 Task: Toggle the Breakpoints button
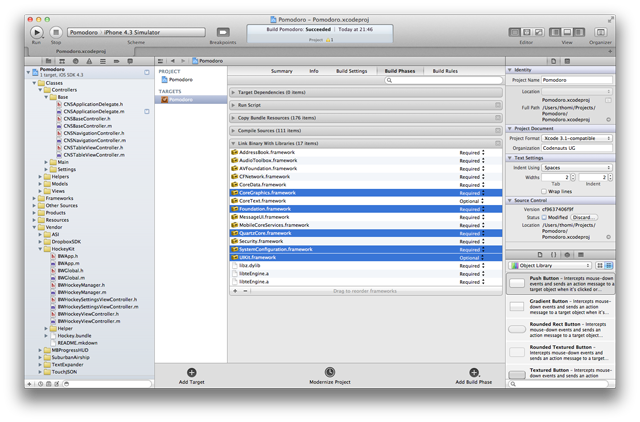pos(223,33)
